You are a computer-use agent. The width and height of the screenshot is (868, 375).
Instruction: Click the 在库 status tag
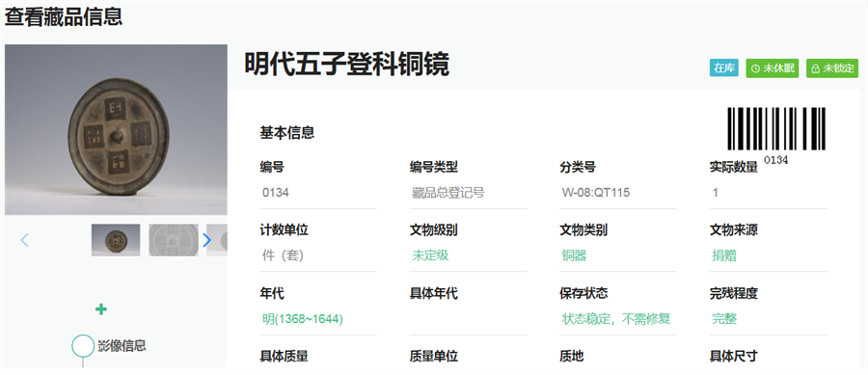(x=724, y=68)
